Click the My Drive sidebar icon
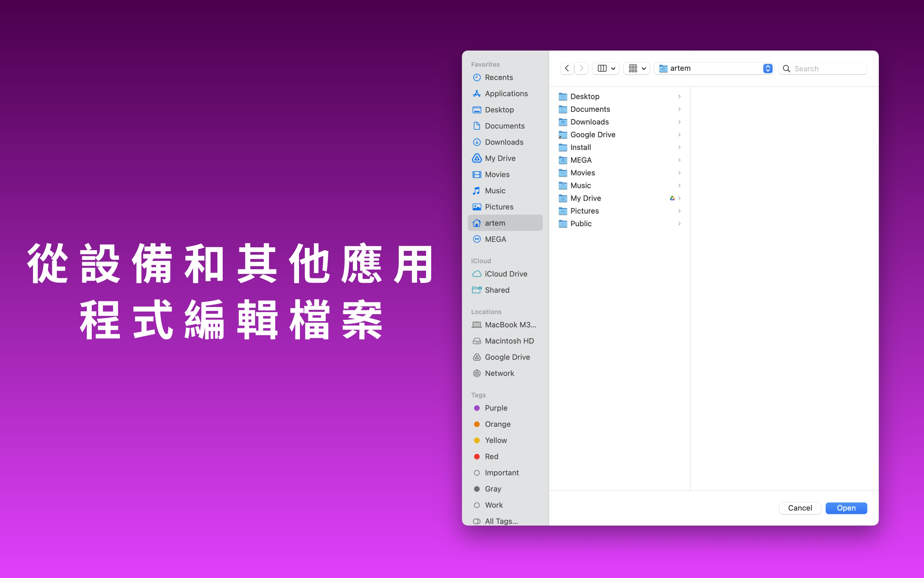The height and width of the screenshot is (578, 924). [476, 158]
